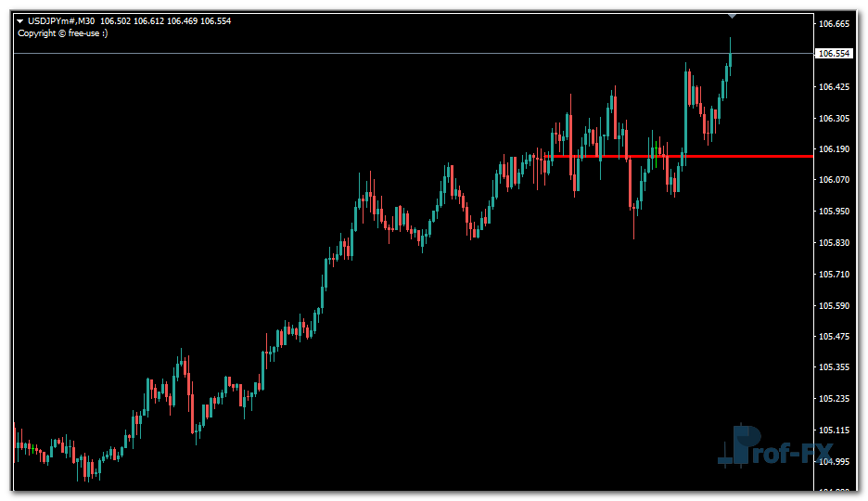Click the 106.190 label on price axis

tap(834, 148)
